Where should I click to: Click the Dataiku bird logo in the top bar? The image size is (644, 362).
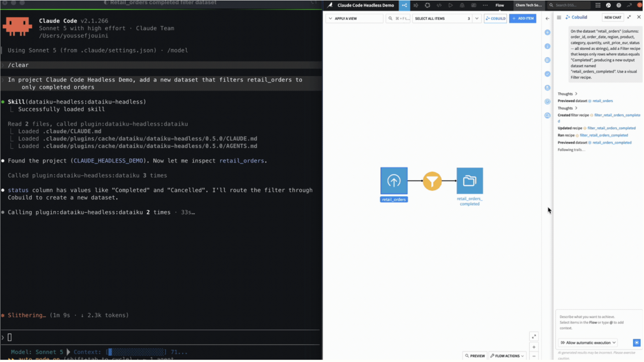(x=330, y=5)
